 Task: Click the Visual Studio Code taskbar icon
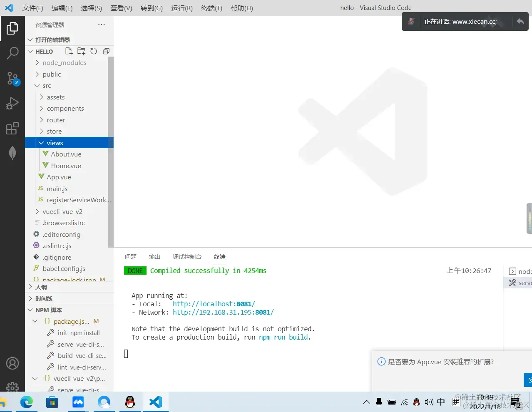coord(155,402)
